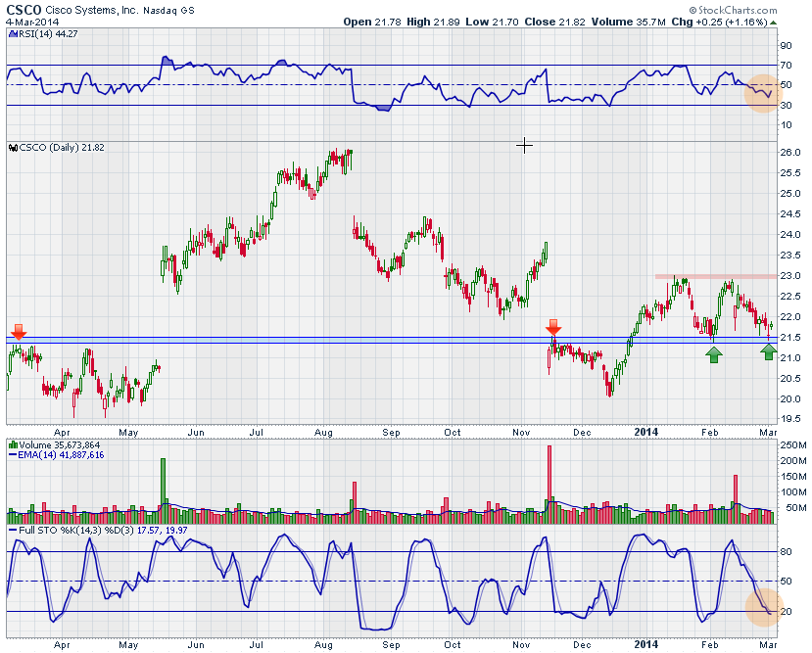Click the 'Nasdaq GS' exchange label
The image size is (812, 653).
(x=168, y=11)
